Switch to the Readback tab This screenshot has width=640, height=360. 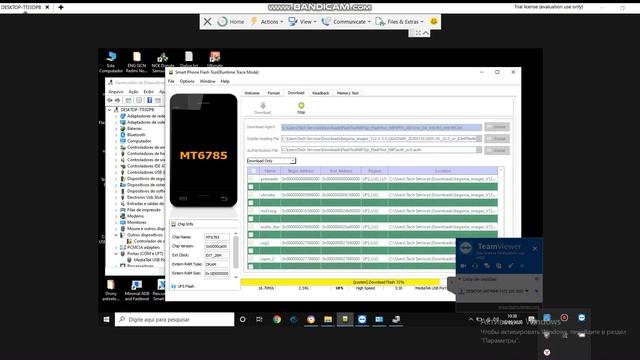click(x=320, y=93)
